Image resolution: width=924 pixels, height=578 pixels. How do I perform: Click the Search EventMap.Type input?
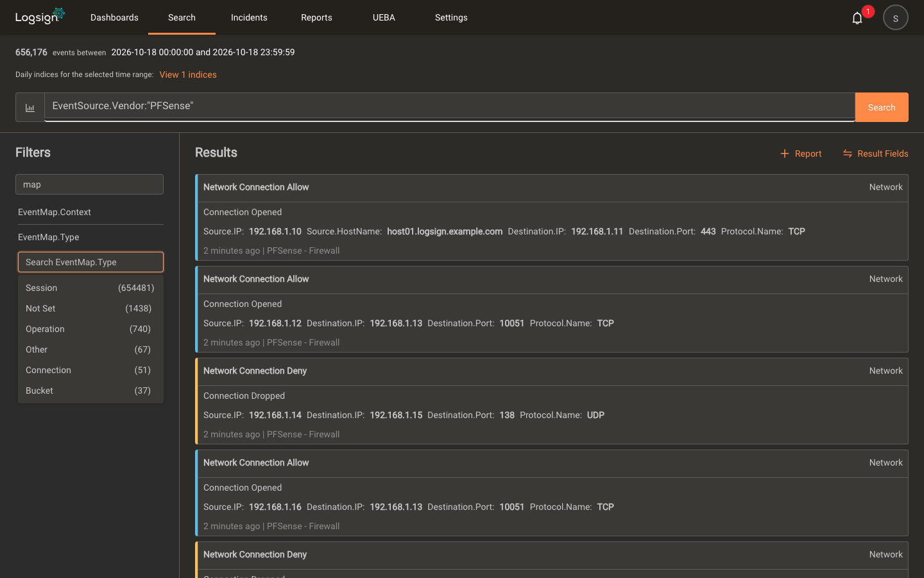90,262
